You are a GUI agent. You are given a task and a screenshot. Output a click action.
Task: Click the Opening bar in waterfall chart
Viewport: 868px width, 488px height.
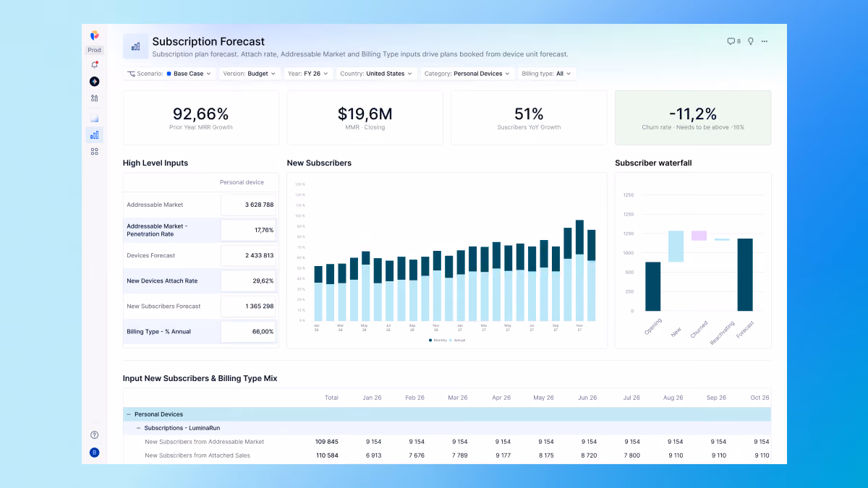point(653,286)
